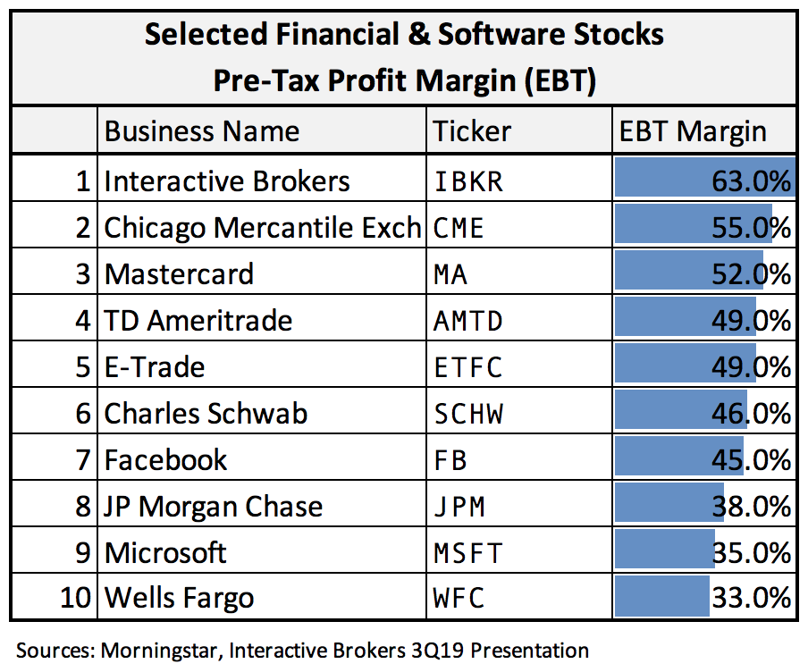
Task: Select the table title header cell
Action: [x=404, y=58]
